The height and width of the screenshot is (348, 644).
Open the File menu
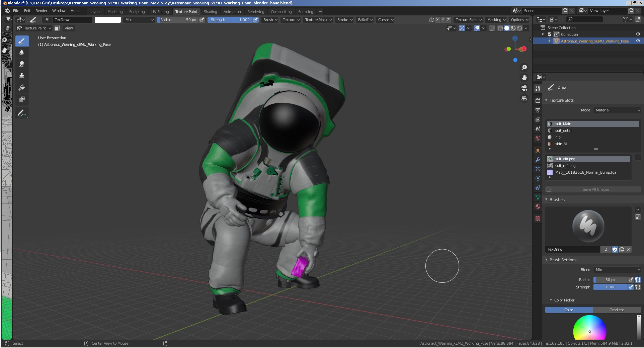(x=16, y=11)
